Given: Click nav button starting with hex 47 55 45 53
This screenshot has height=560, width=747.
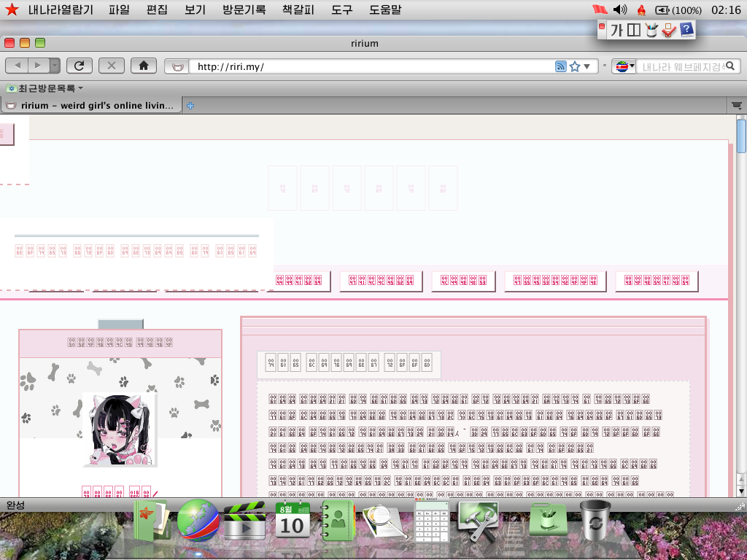Looking at the screenshot, I should click(x=555, y=281).
